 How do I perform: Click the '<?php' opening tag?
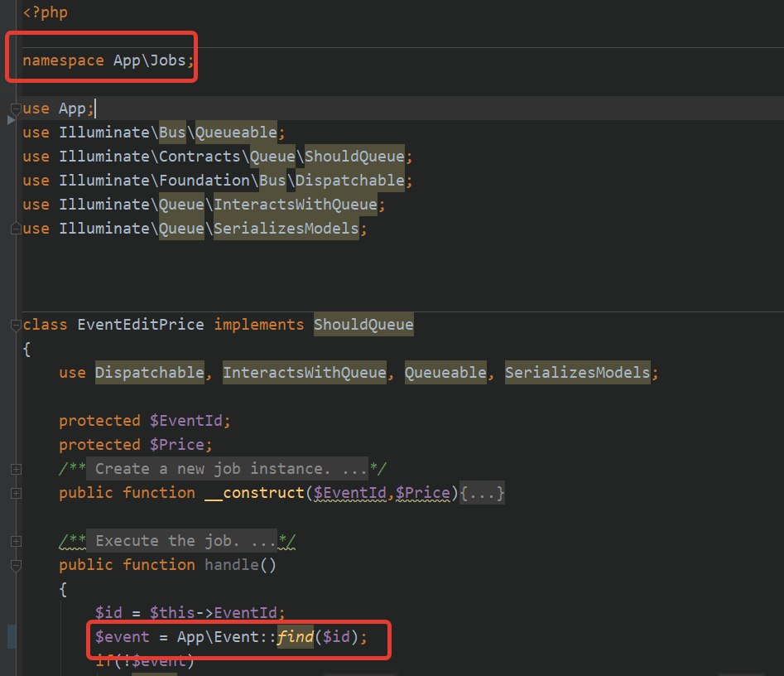click(x=45, y=12)
